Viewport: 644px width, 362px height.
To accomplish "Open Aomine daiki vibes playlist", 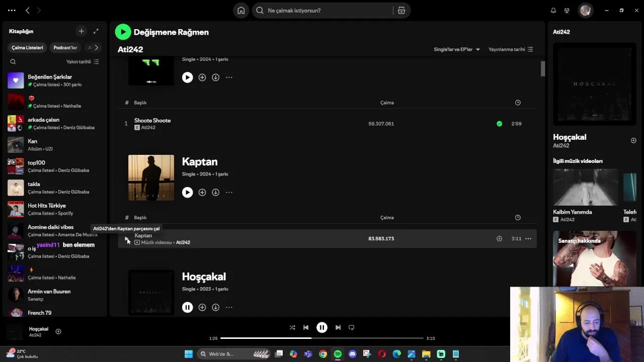I will 54,231.
